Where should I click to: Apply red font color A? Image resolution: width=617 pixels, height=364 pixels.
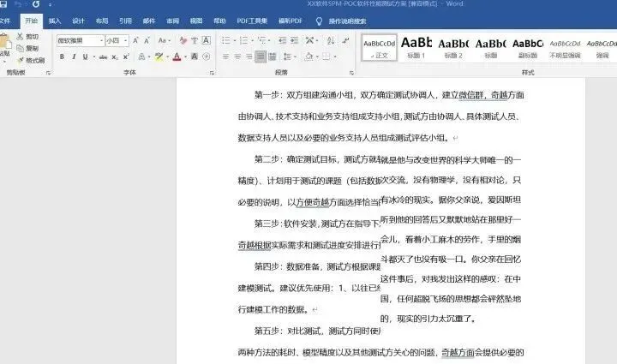(177, 57)
